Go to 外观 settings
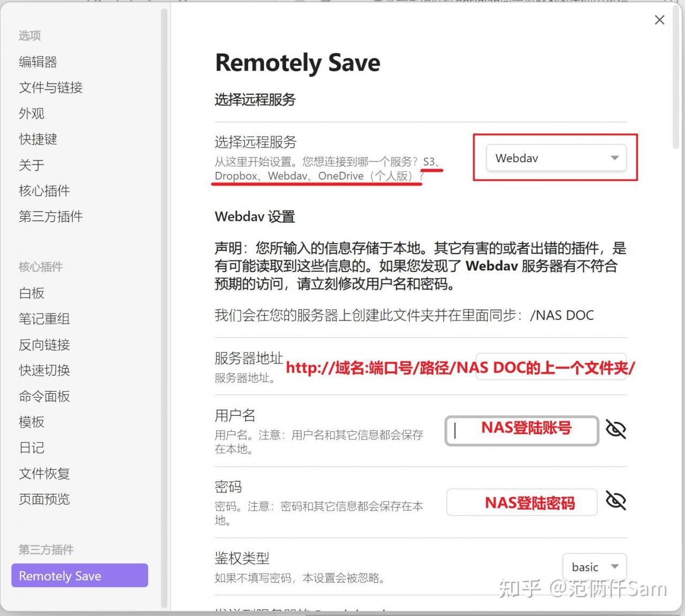Viewport: 685px width, 616px height. (x=32, y=113)
